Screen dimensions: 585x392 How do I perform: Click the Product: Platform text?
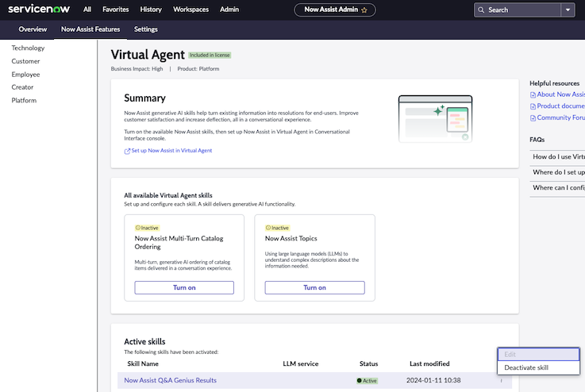[x=198, y=69]
